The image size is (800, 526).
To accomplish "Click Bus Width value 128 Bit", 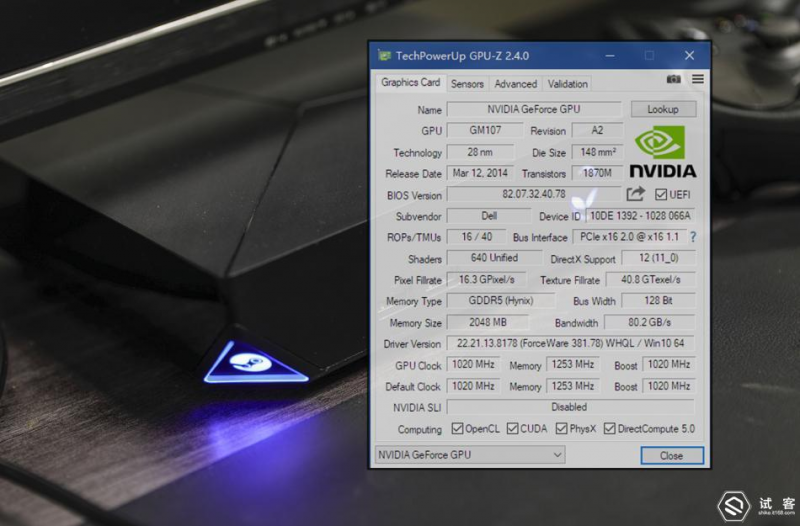I will (659, 300).
